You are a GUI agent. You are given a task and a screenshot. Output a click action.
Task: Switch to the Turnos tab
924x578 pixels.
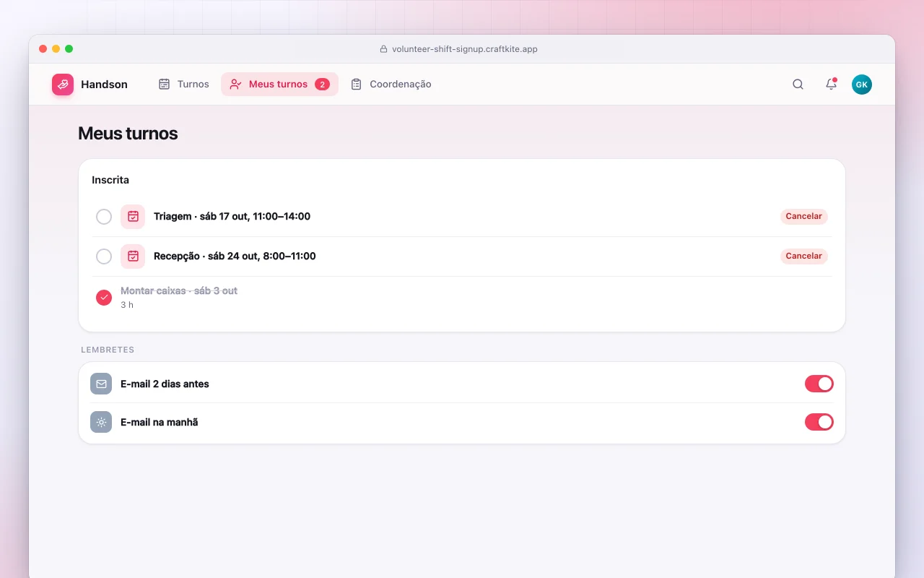click(183, 85)
